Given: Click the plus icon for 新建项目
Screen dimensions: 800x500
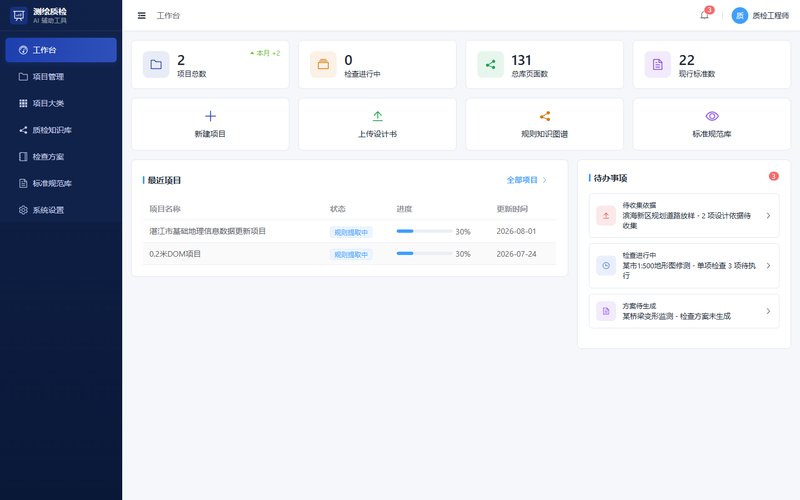Looking at the screenshot, I should [x=210, y=116].
